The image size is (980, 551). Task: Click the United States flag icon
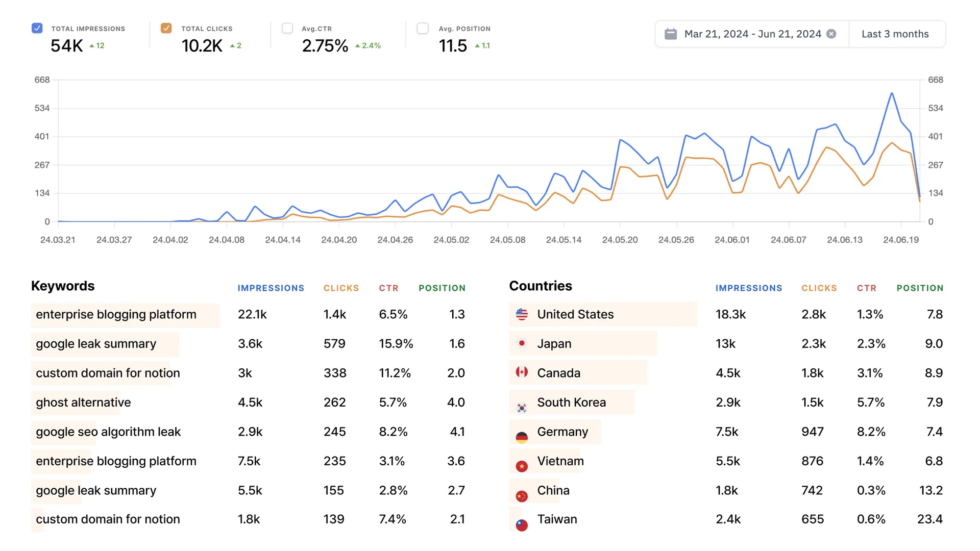tap(522, 314)
